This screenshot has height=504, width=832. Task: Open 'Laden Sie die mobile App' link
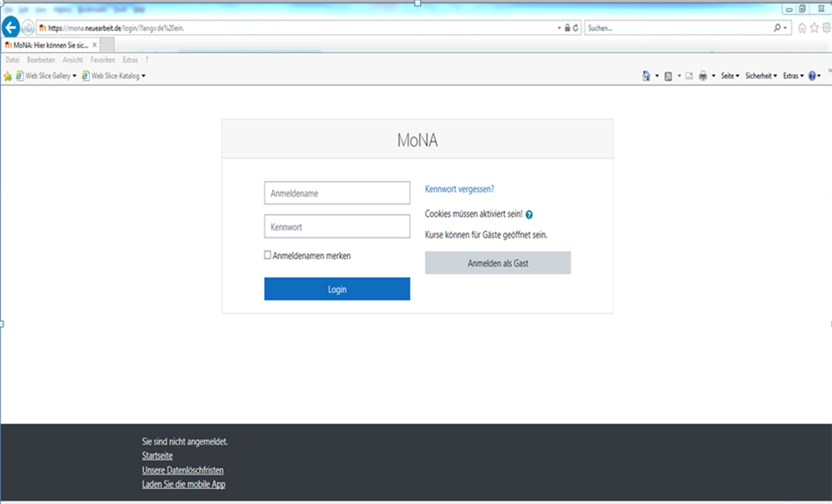coord(184,484)
